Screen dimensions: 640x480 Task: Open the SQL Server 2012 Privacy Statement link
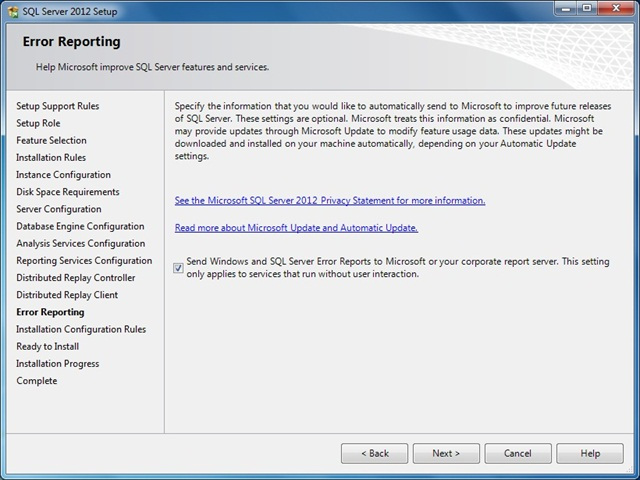click(x=330, y=200)
